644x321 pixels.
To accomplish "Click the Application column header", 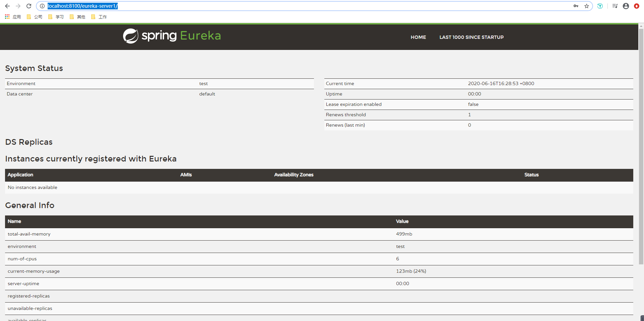I will [20, 175].
